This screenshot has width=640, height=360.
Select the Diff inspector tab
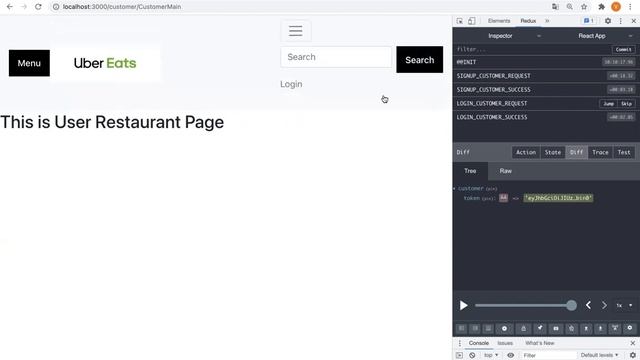[576, 152]
